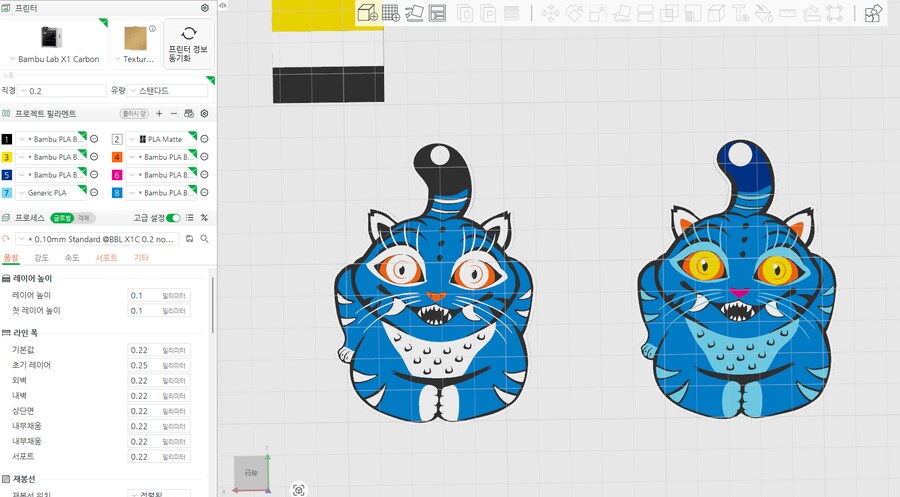
Task: Open filament 1 Bambu PLA dropdown
Action: 51,139
